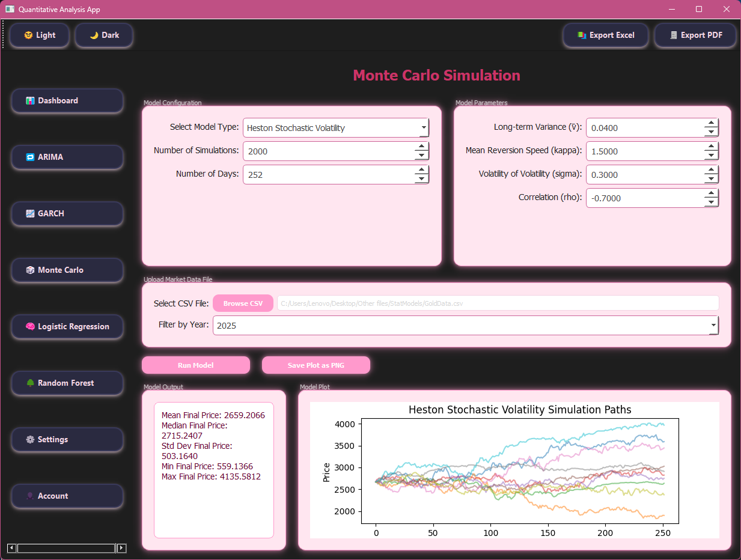Click the Run Model button

tap(195, 365)
